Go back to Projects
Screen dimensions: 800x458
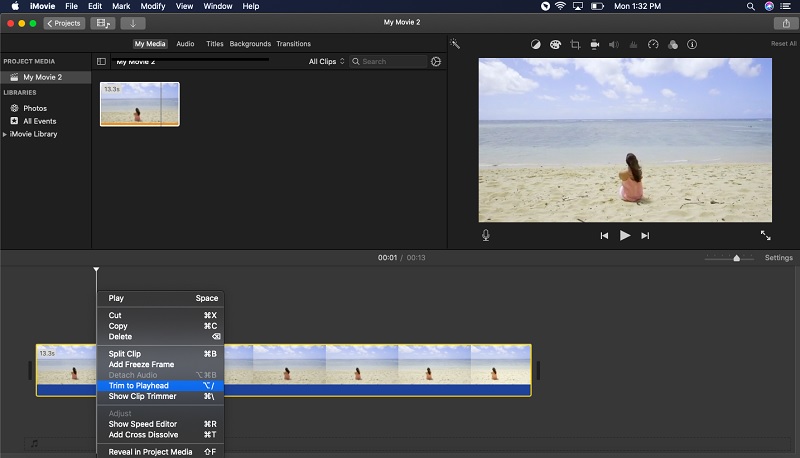pyautogui.click(x=64, y=23)
